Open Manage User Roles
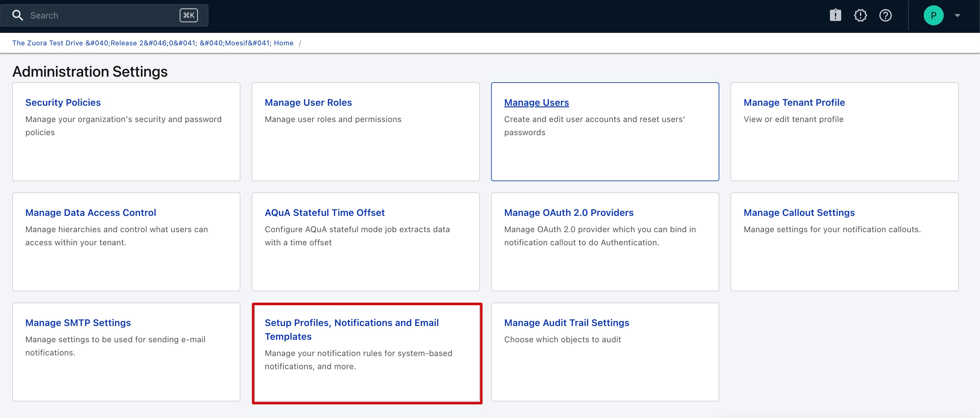The height and width of the screenshot is (418, 980). click(308, 102)
